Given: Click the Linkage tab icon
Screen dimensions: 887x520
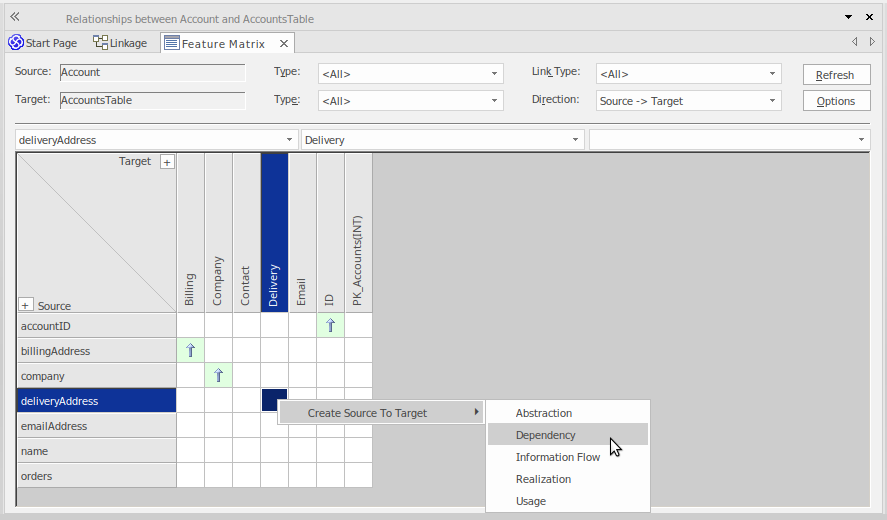Looking at the screenshot, I should click(x=101, y=43).
